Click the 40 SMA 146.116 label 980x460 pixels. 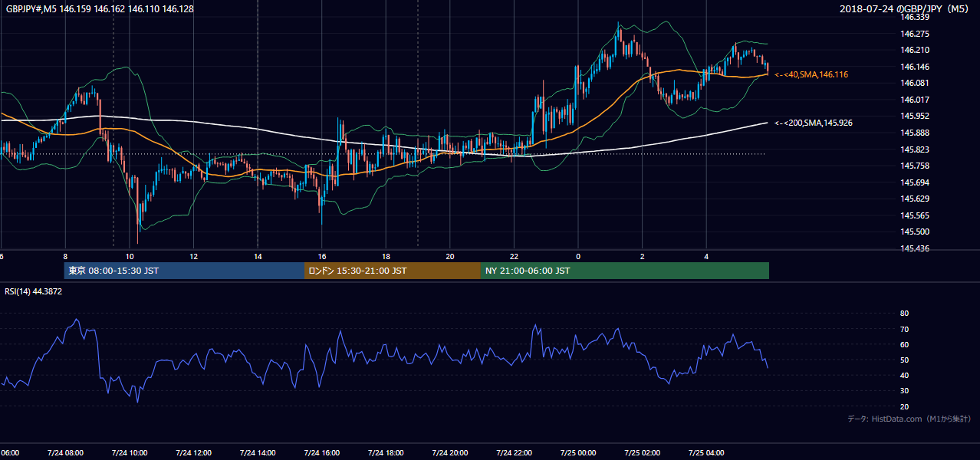(x=811, y=74)
